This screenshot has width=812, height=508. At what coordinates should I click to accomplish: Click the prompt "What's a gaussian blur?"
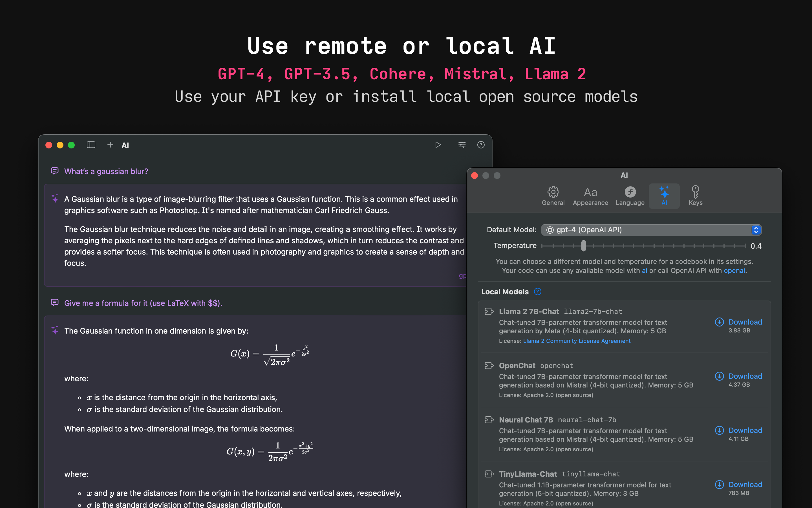[x=106, y=171]
